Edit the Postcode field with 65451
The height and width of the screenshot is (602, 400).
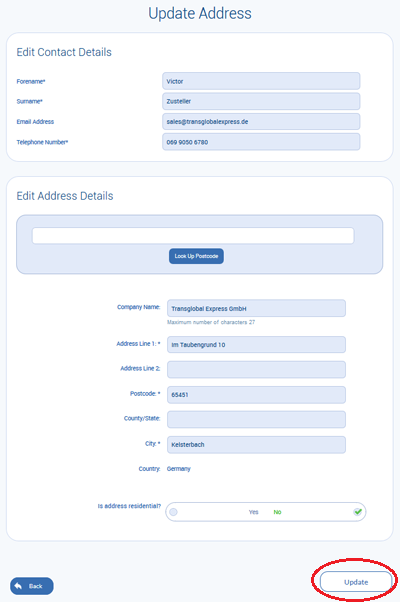point(256,395)
